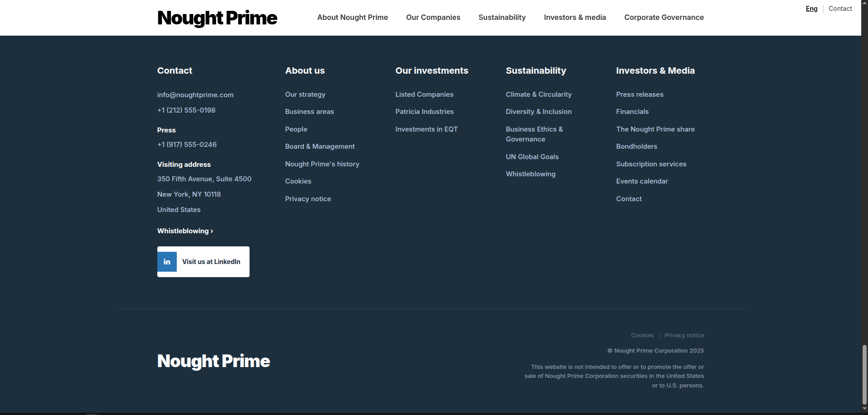
Task: Open Board & Management page
Action: coord(320,146)
